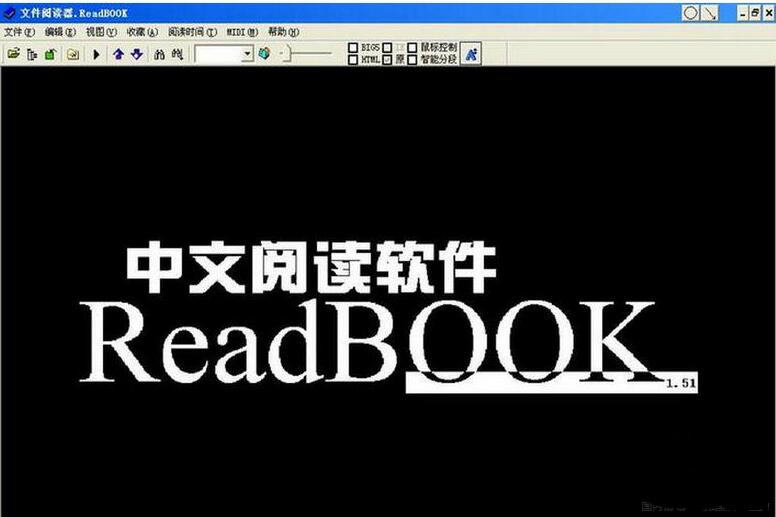Open the 文件(F) menu

point(19,32)
